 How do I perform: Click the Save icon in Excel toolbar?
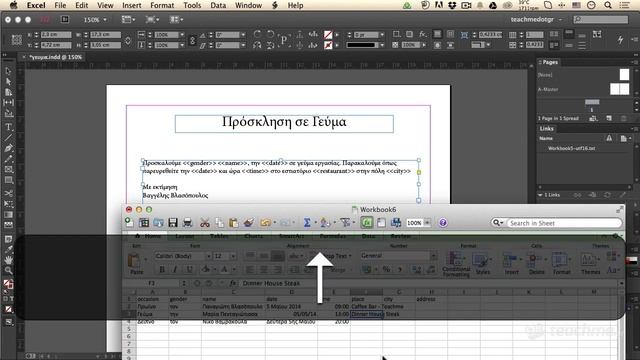click(x=173, y=222)
